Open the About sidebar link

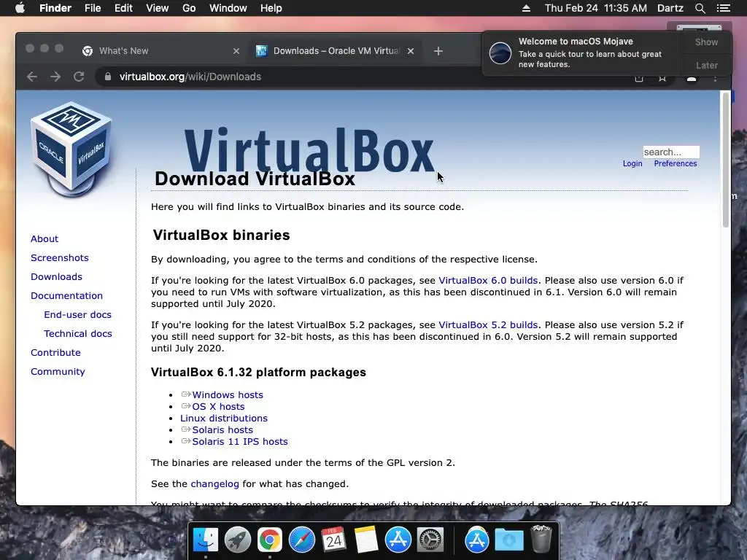pos(44,238)
